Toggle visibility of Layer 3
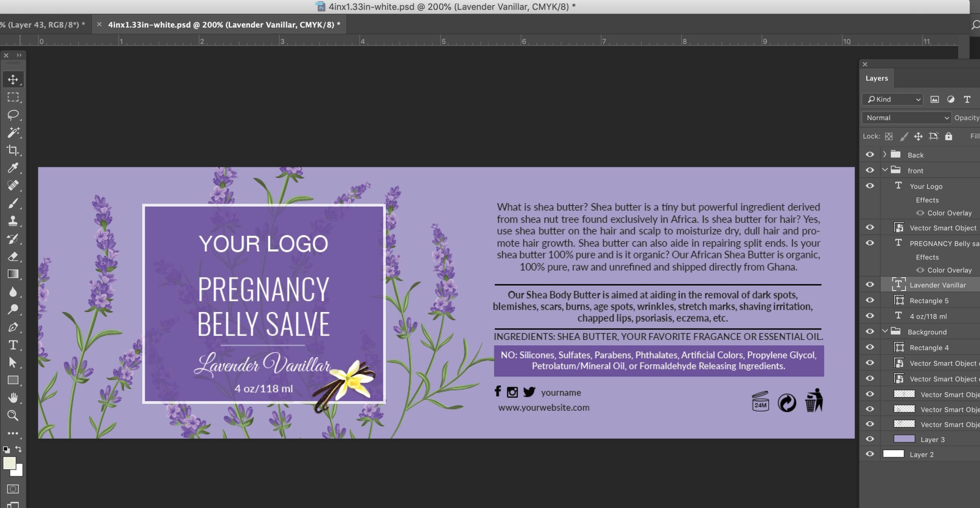The image size is (980, 508). coord(870,439)
